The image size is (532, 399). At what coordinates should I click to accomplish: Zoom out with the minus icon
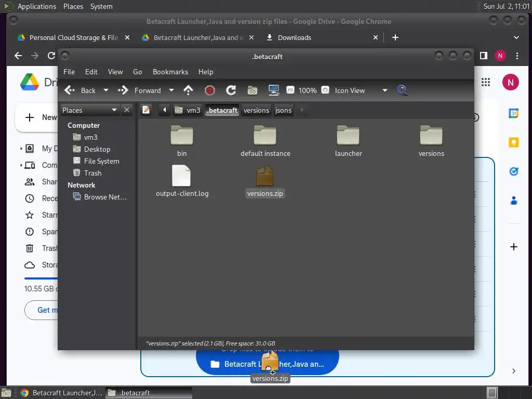[x=290, y=90]
